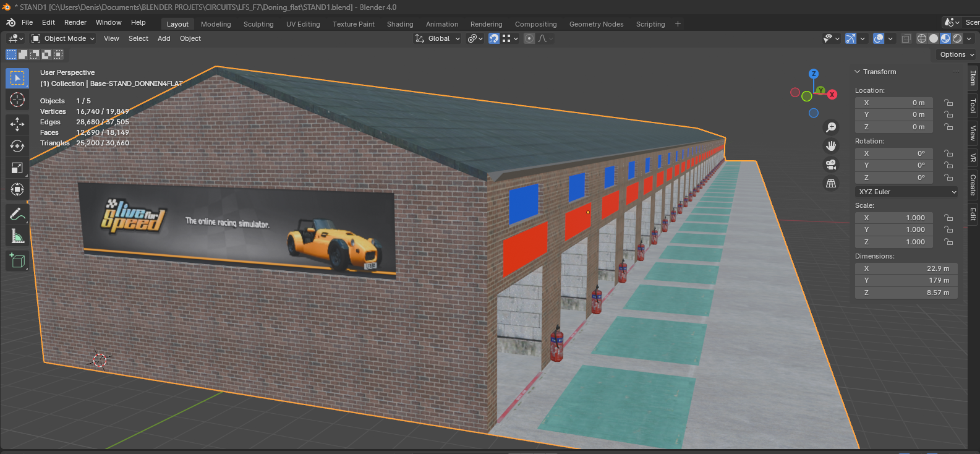This screenshot has width=980, height=454.
Task: Toggle the snapping magnet
Action: 494,38
